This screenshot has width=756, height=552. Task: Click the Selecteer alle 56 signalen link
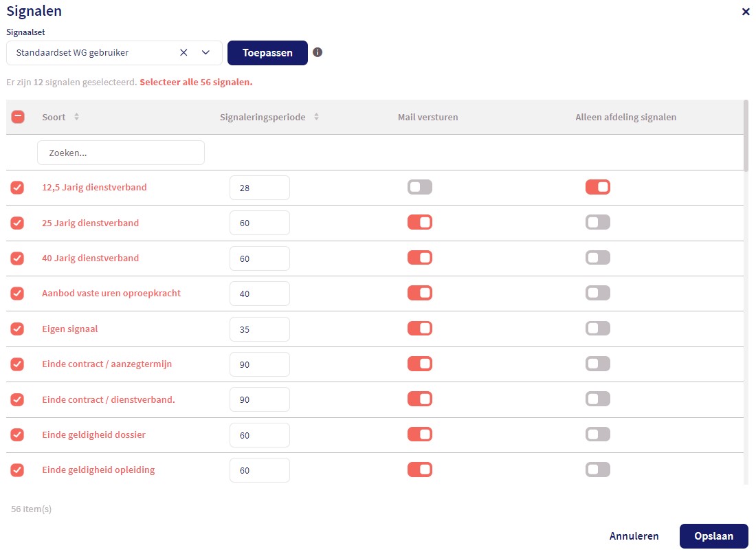[x=196, y=82]
